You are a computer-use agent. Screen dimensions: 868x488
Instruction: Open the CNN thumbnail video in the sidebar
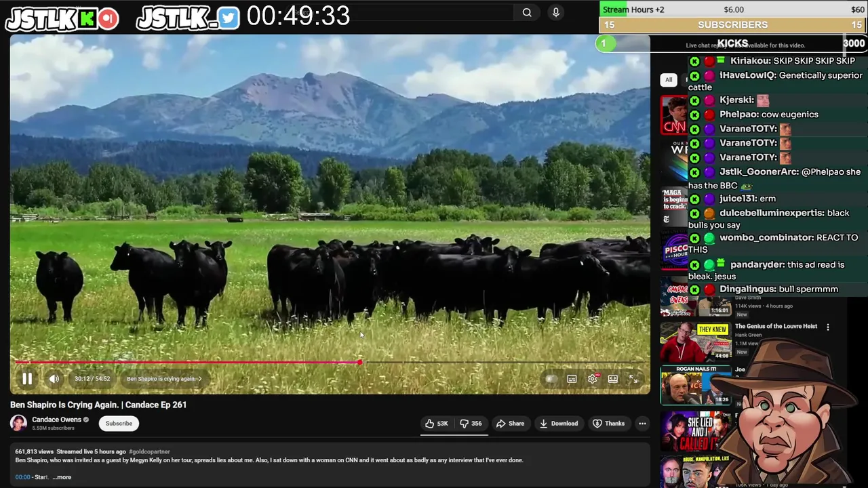click(674, 115)
